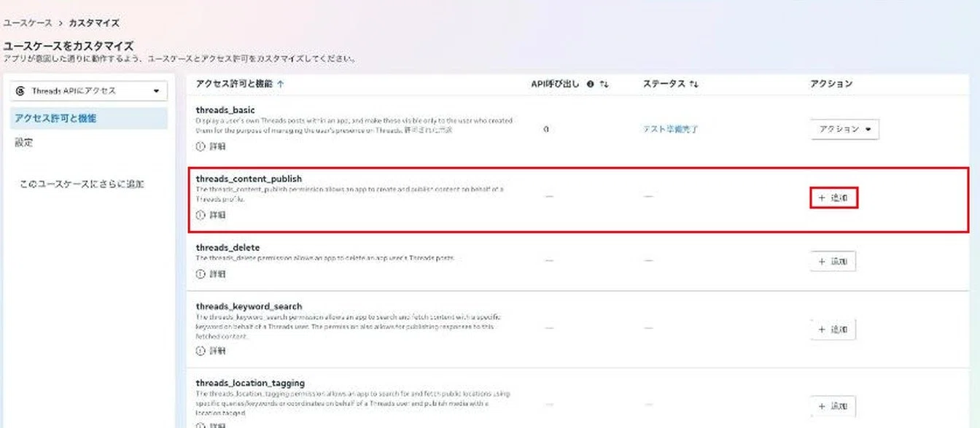
Task: Click the info icon under threads_basic
Action: (201, 147)
